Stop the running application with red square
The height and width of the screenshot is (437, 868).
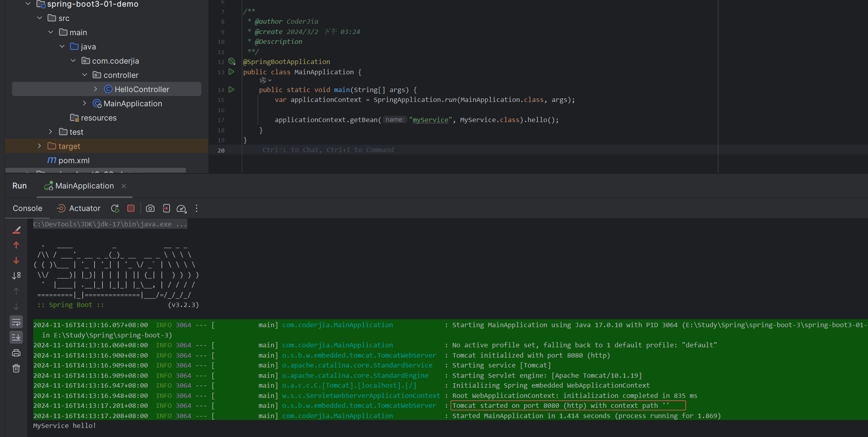point(131,208)
